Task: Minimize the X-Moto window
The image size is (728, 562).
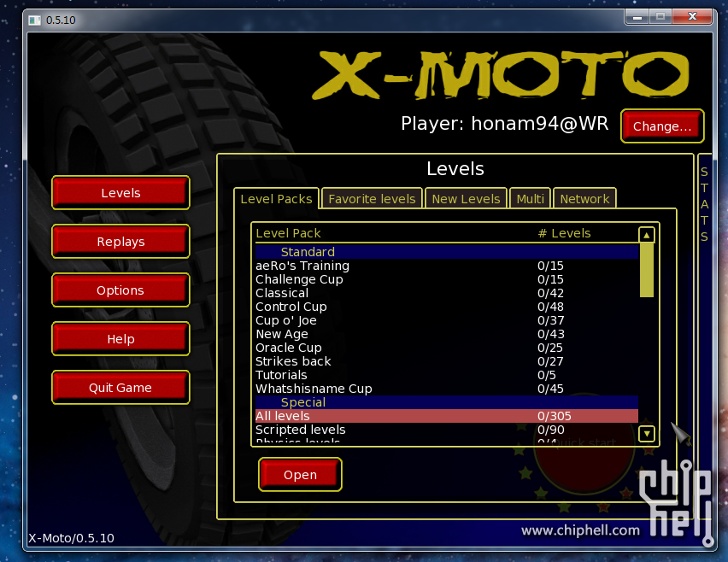Action: 637,17
